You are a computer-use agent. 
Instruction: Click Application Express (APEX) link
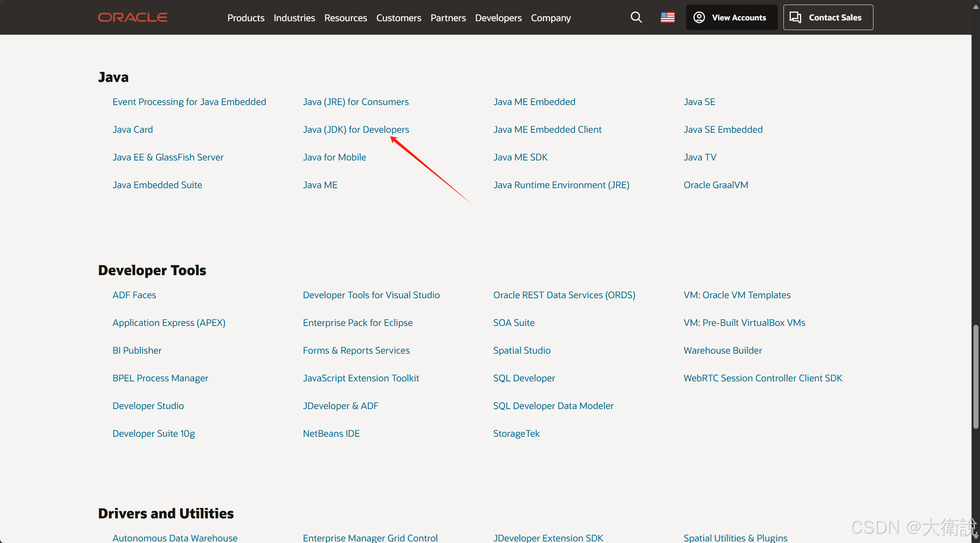[x=169, y=322]
